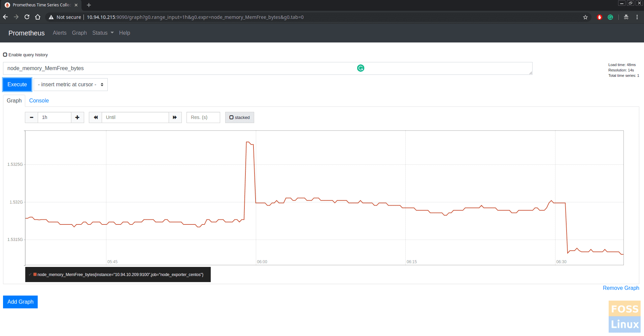
Task: Reload the page in the browser
Action: [27, 17]
